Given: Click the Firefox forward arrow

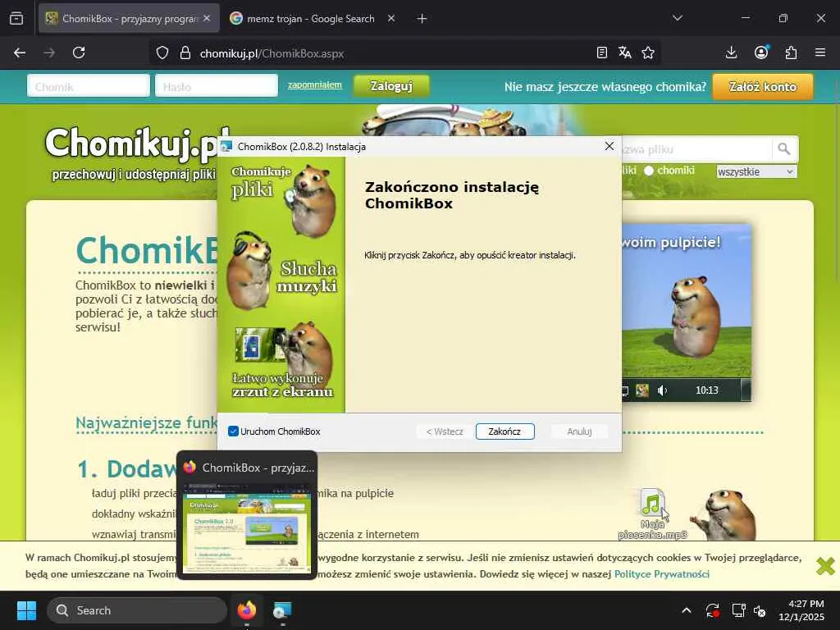Looking at the screenshot, I should (49, 52).
